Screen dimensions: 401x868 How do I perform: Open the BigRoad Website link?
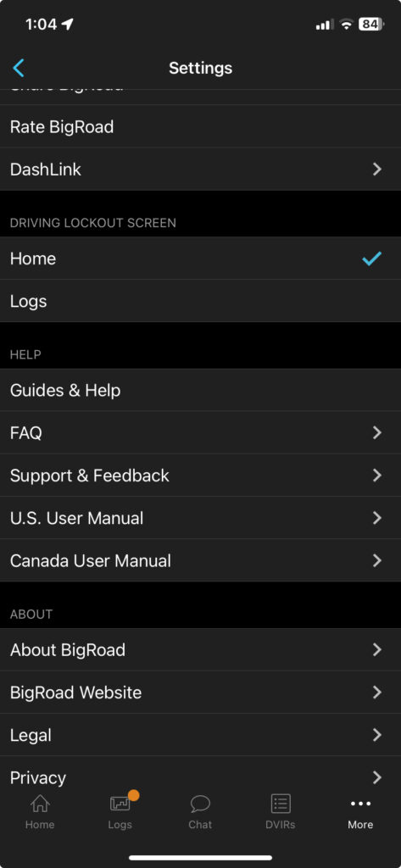pos(200,693)
